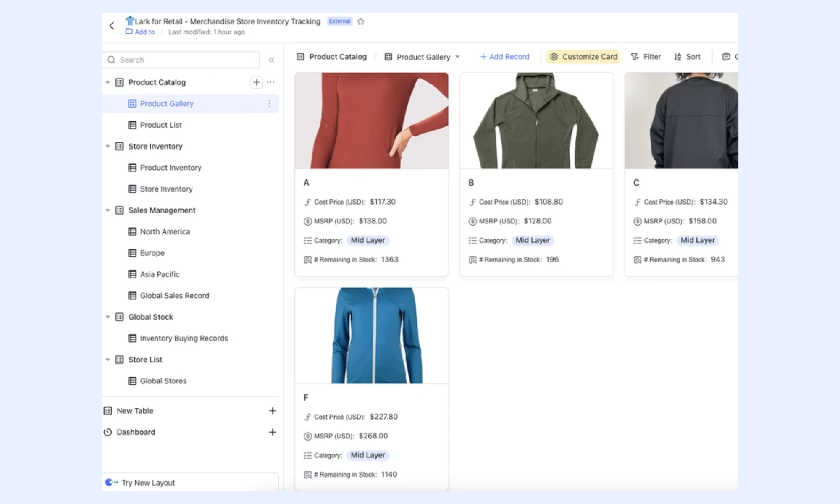Click the Dashboard label in sidebar
Image resolution: width=840 pixels, height=504 pixels.
coord(136,432)
